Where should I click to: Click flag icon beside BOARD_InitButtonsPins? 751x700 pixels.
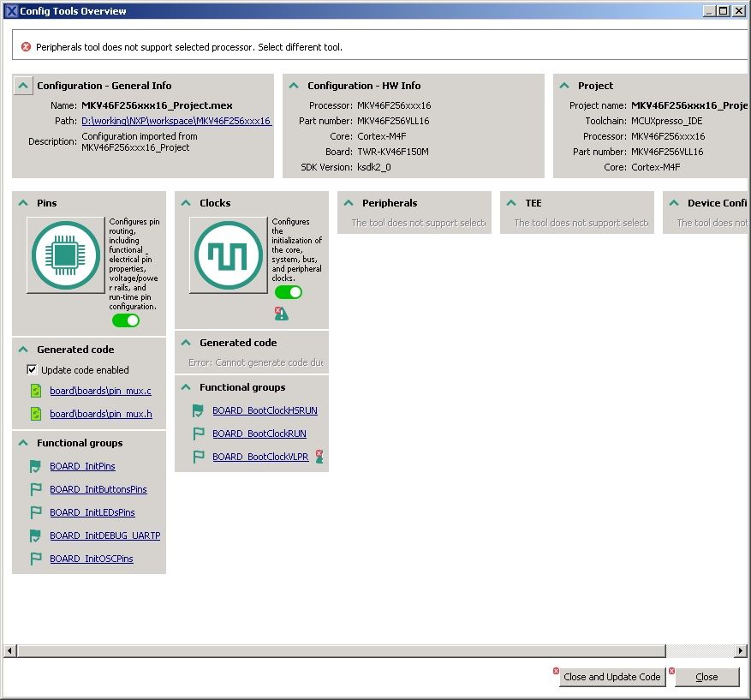[35, 489]
